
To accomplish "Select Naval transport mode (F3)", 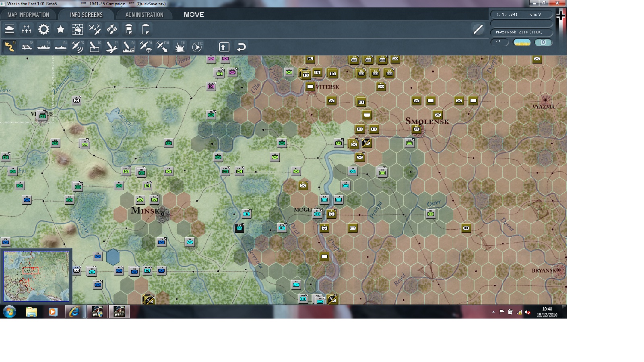I will (x=43, y=47).
